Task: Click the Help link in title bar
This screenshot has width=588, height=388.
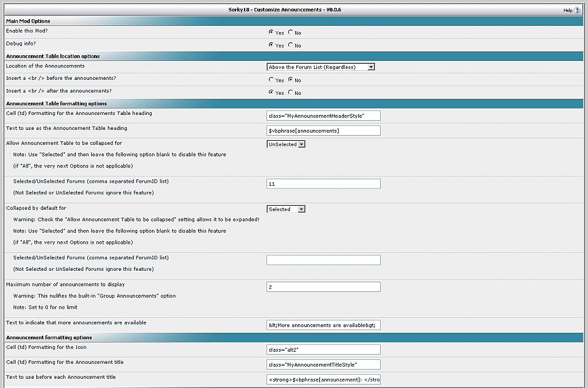Action: pos(567,10)
